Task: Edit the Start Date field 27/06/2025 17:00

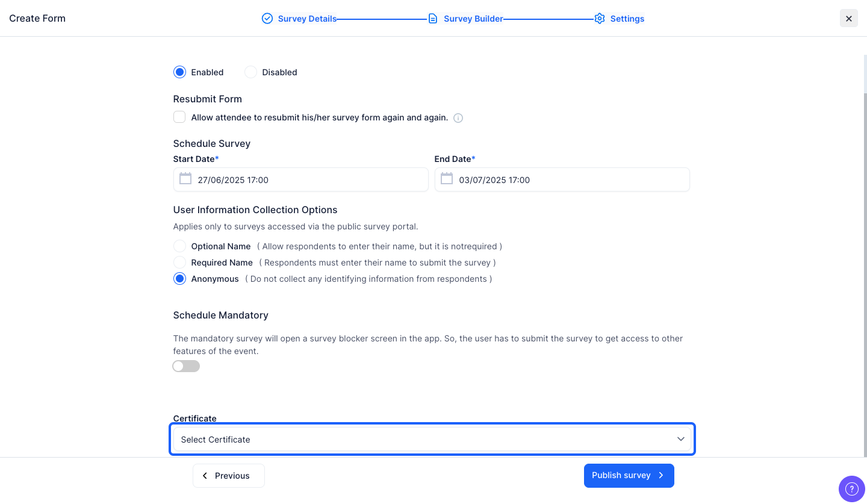Action: pos(301,179)
